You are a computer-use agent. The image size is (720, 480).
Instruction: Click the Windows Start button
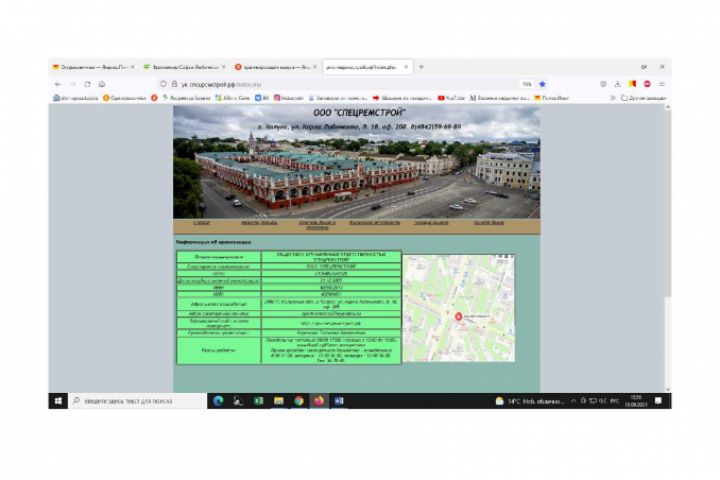[x=58, y=401]
